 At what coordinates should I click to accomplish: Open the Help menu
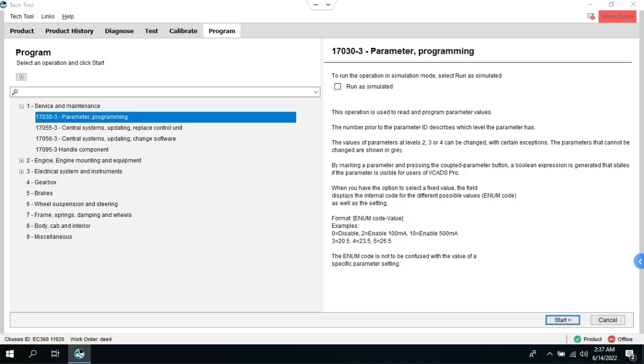pos(68,16)
